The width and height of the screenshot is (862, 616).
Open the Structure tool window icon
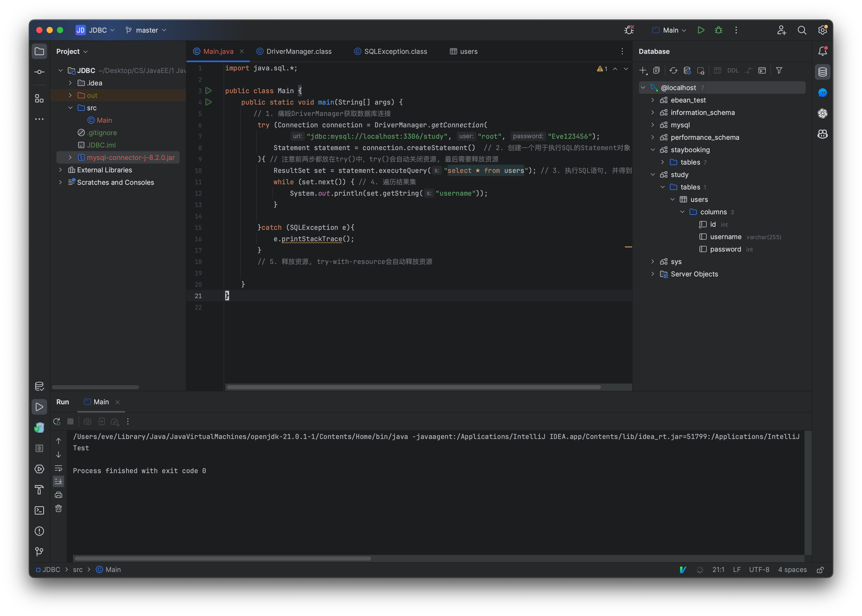tap(39, 99)
